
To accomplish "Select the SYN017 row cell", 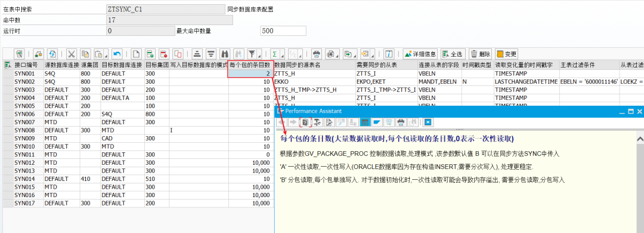I will (x=29, y=203).
